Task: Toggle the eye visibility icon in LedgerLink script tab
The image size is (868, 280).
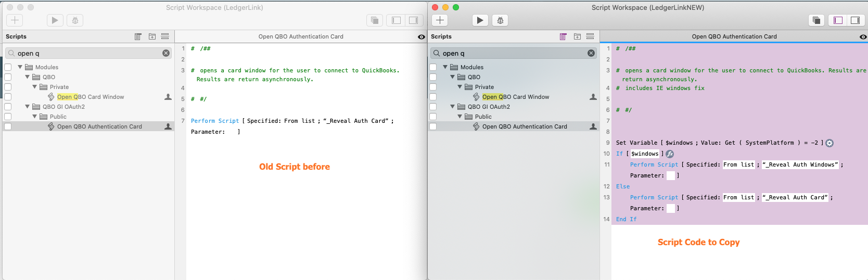Action: [x=422, y=37]
